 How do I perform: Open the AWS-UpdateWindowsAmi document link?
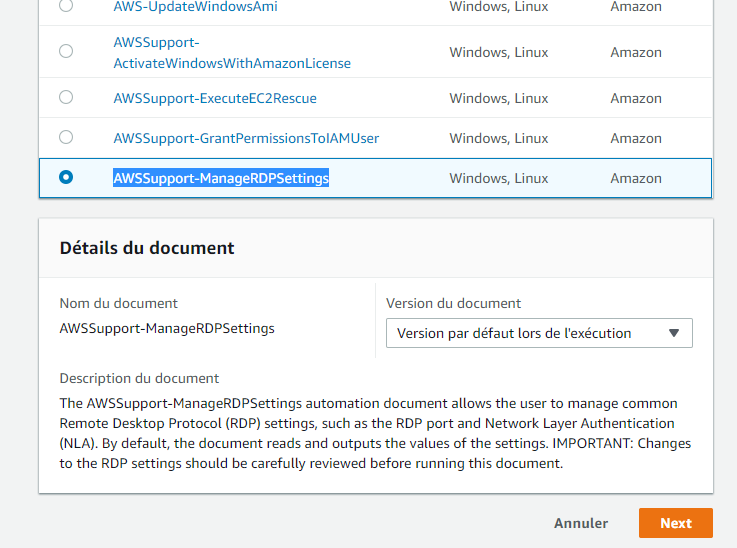click(196, 6)
